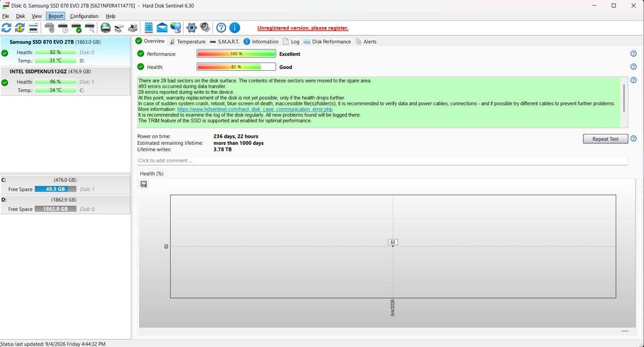The image size is (644, 347).
Task: Open the View menu
Action: click(37, 16)
